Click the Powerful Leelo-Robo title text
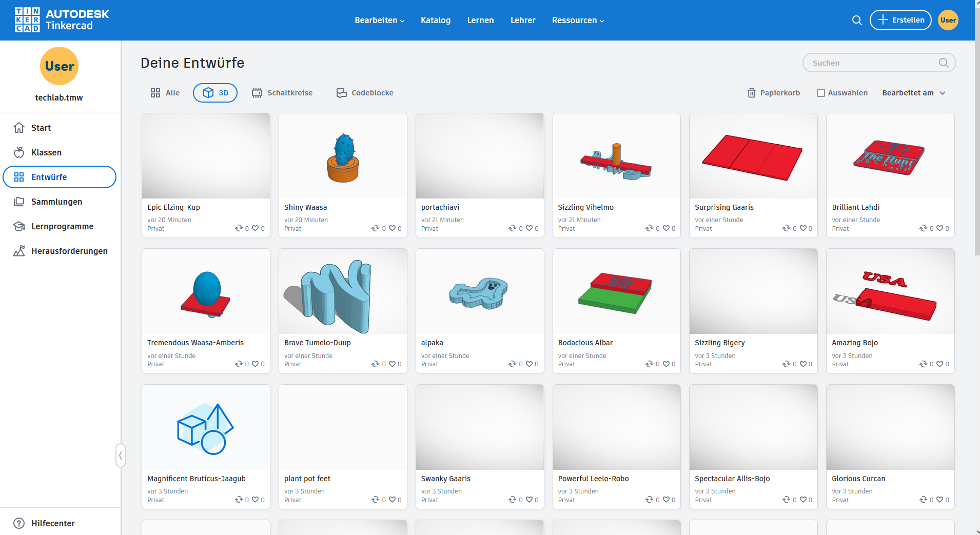This screenshot has height=535, width=980. (x=593, y=479)
